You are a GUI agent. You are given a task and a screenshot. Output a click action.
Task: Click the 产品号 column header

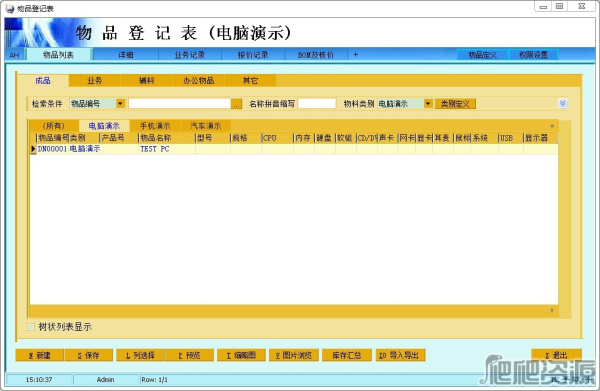(x=119, y=138)
